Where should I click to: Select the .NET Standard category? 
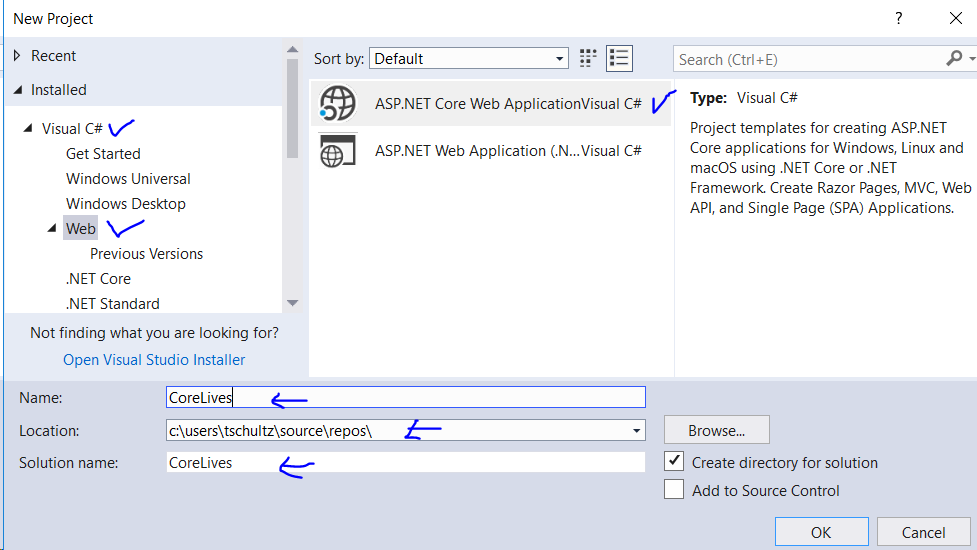113,303
